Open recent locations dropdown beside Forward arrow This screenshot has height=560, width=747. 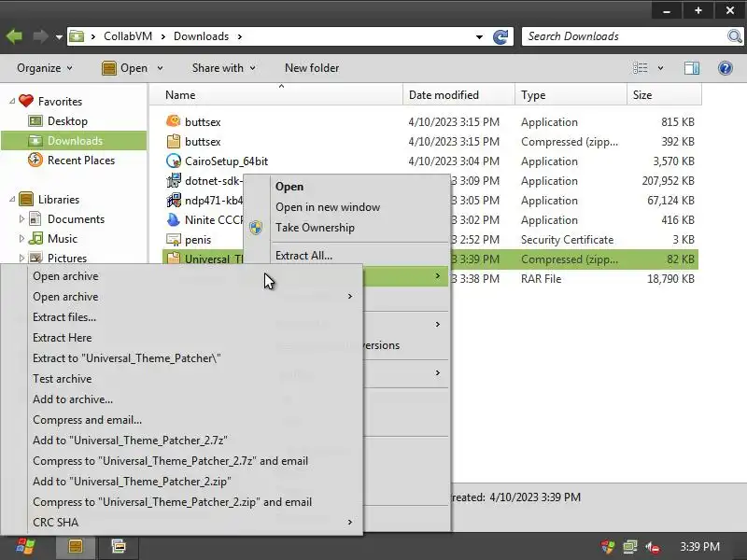59,36
